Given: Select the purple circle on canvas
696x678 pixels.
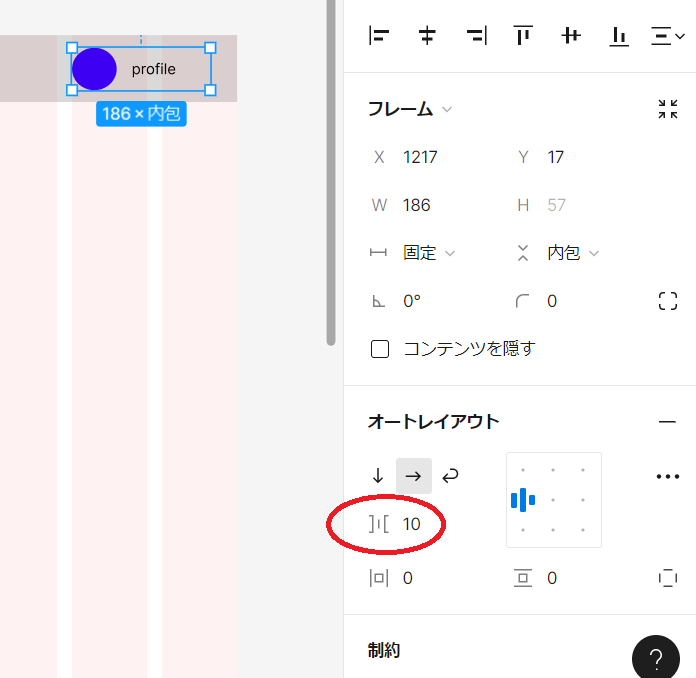Looking at the screenshot, I should 94,69.
